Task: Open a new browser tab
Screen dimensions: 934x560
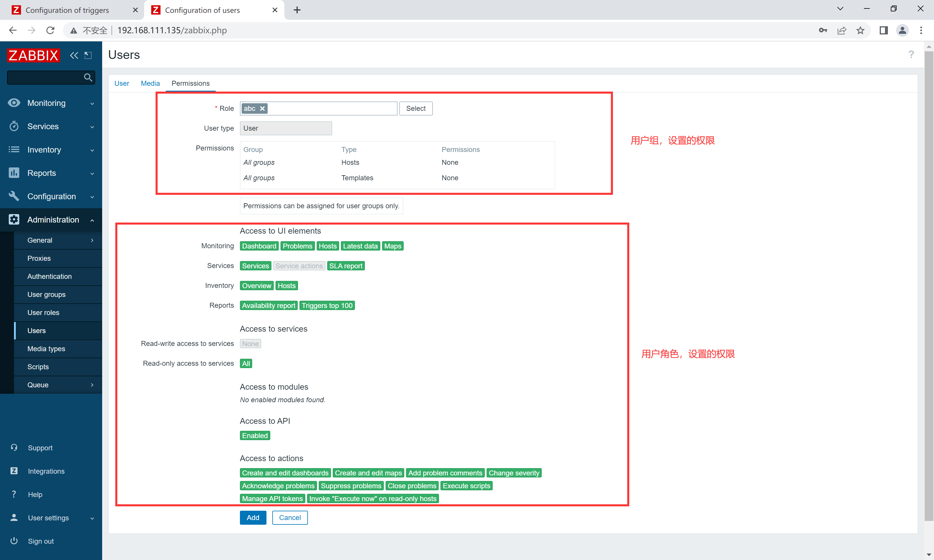Action: coord(297,10)
